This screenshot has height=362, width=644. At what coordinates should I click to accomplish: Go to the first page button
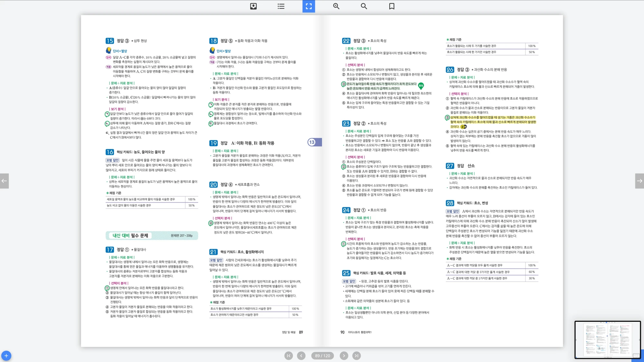tap(289, 356)
